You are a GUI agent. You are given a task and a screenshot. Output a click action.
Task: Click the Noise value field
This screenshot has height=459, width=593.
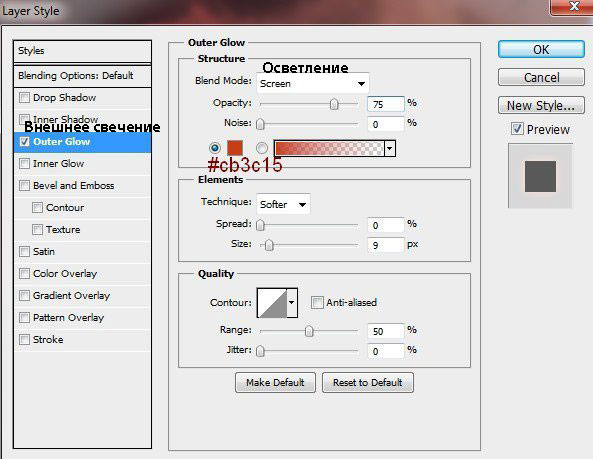[x=385, y=124]
